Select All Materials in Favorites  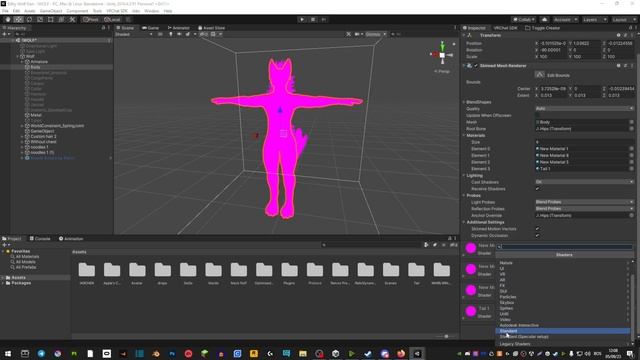point(27,257)
